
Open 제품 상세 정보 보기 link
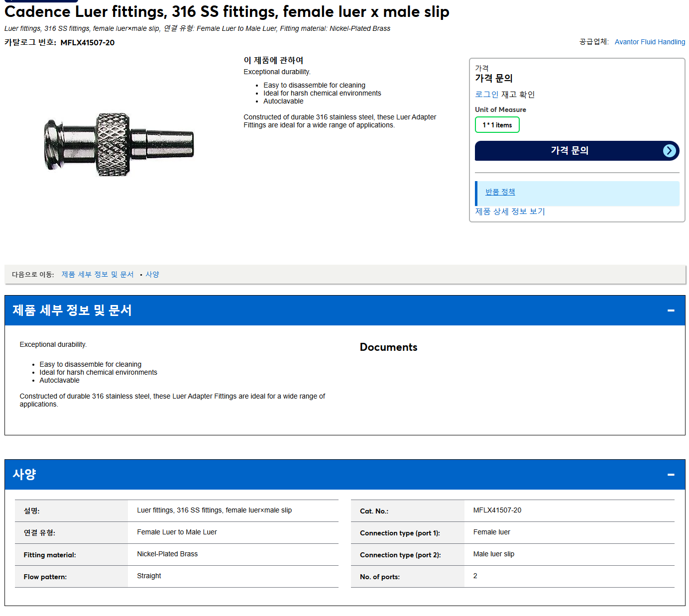pyautogui.click(x=510, y=211)
